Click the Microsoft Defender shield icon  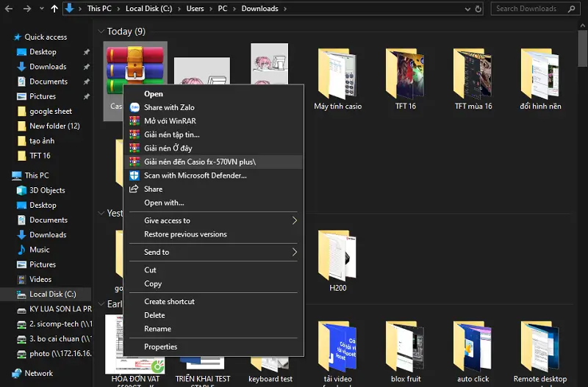(x=135, y=176)
